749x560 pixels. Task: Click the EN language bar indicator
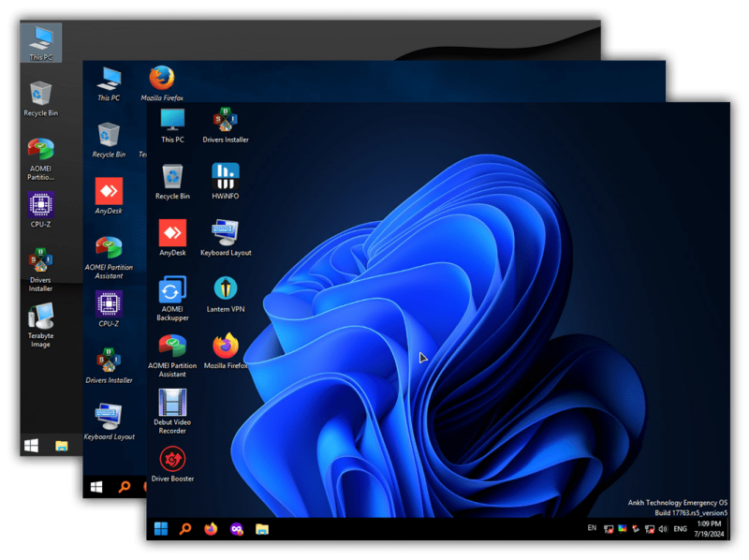(592, 528)
